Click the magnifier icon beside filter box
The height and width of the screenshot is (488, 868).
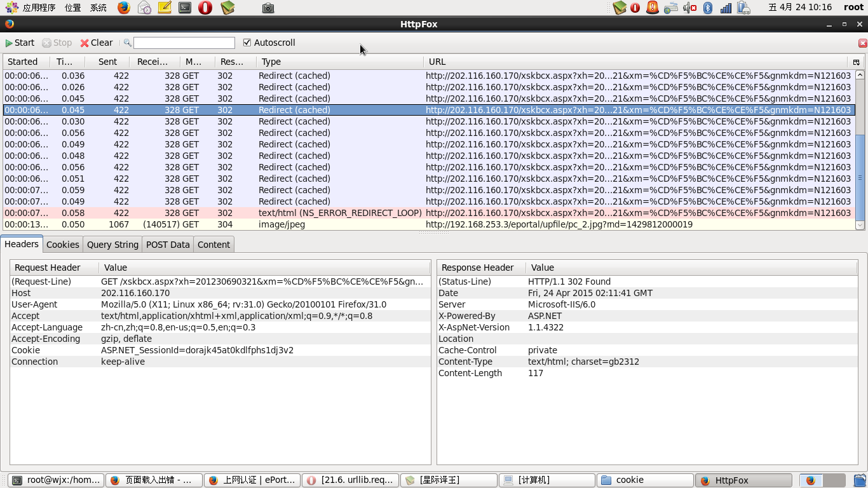click(128, 43)
